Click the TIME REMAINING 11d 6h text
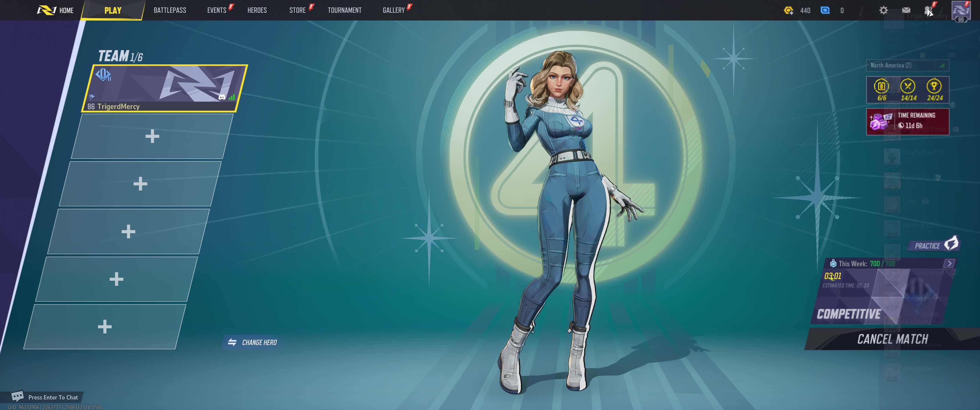The height and width of the screenshot is (410, 980). [x=916, y=120]
